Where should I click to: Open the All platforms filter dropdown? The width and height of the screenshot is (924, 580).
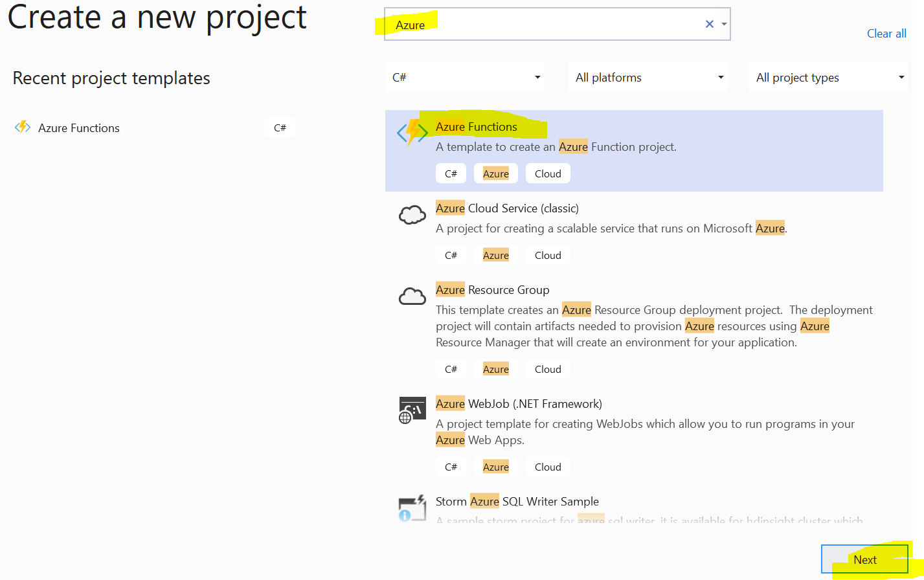648,77
